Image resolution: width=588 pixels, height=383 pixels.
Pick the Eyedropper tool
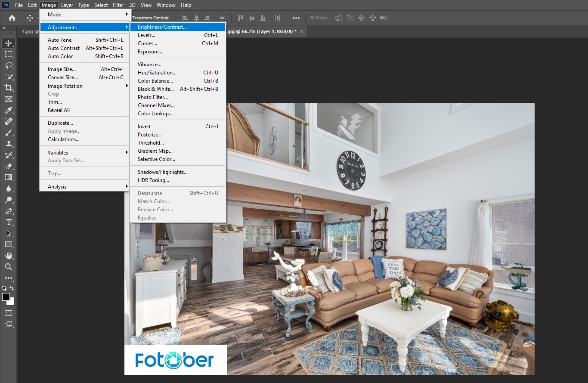tap(8, 110)
